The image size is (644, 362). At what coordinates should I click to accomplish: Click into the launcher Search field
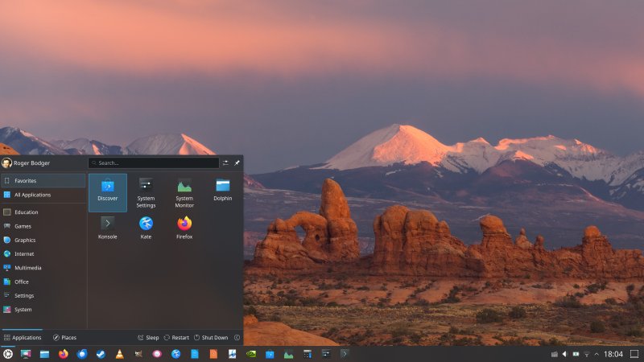pos(153,162)
